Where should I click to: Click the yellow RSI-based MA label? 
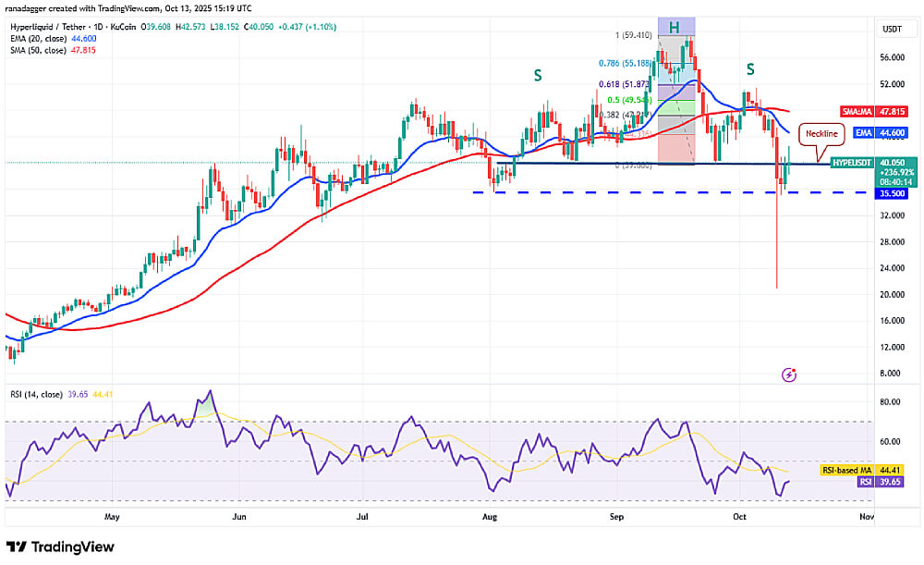pos(860,470)
